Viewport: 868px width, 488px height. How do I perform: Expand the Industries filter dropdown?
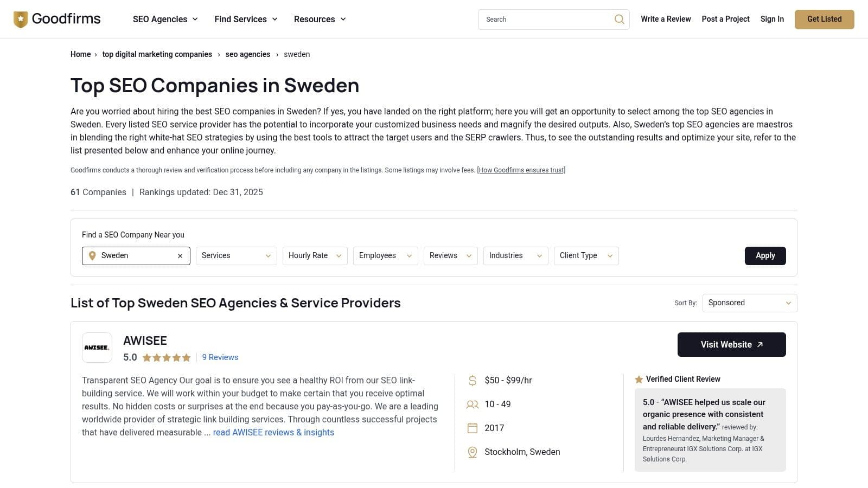(515, 255)
